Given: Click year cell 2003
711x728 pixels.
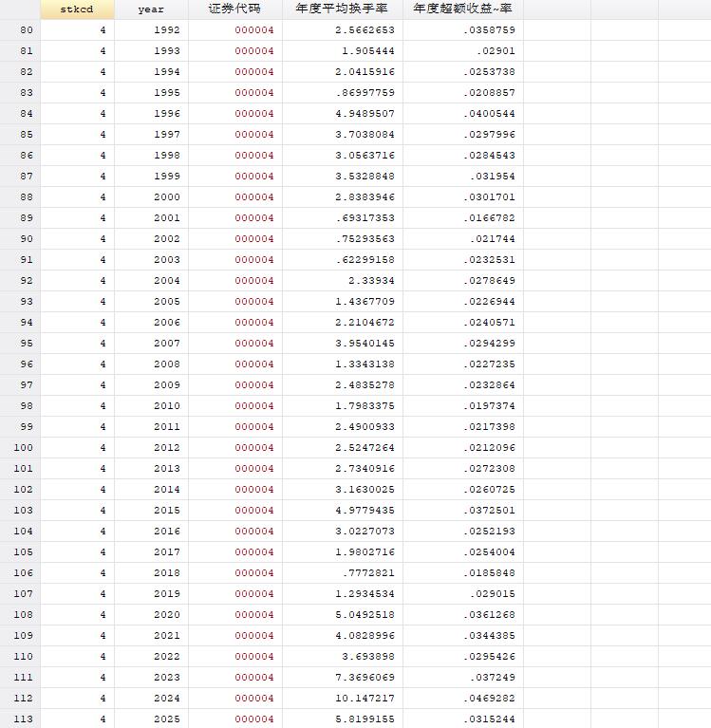Looking at the screenshot, I should click(x=151, y=260).
